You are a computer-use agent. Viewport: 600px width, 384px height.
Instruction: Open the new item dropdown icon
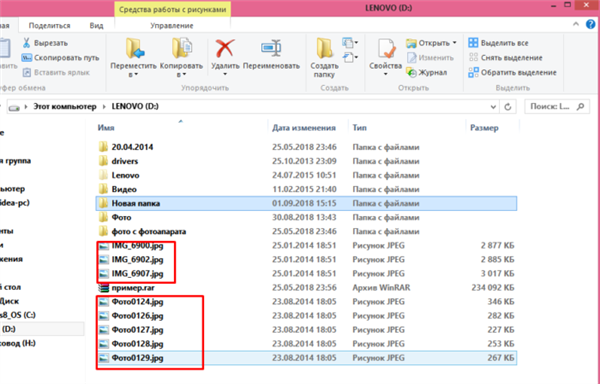351,42
